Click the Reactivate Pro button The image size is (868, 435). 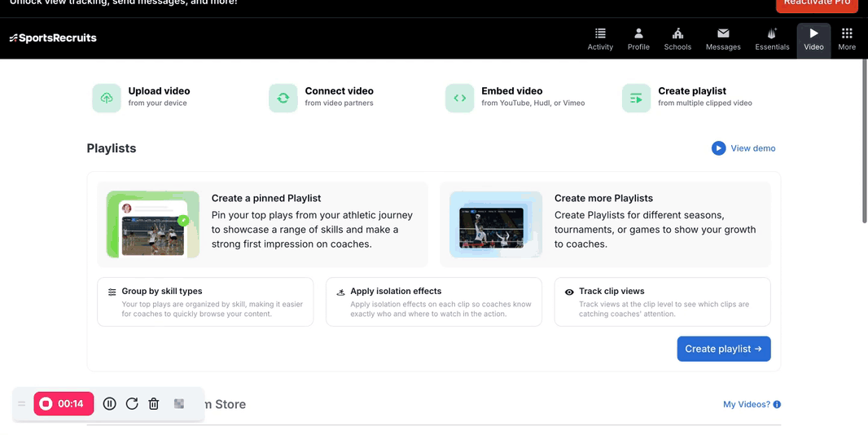pos(817,3)
